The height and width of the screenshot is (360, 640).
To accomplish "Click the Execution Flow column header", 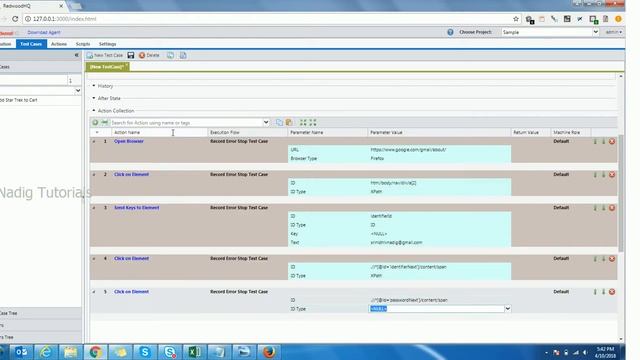I will (x=247, y=132).
